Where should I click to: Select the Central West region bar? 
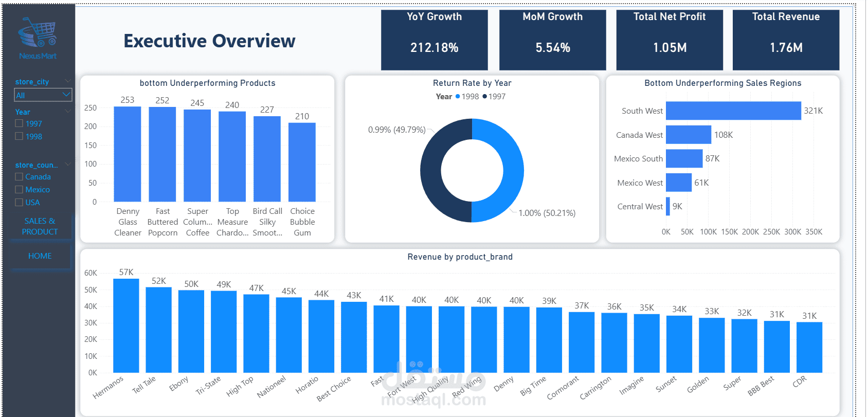pyautogui.click(x=668, y=206)
